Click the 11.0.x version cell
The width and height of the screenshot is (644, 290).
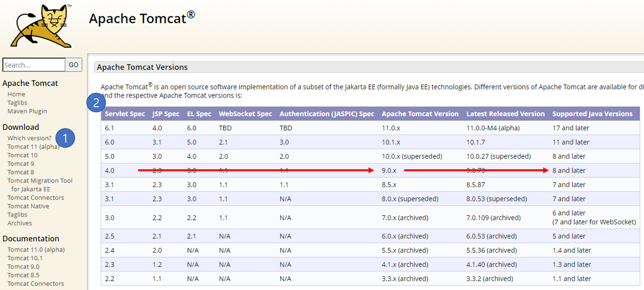(391, 128)
